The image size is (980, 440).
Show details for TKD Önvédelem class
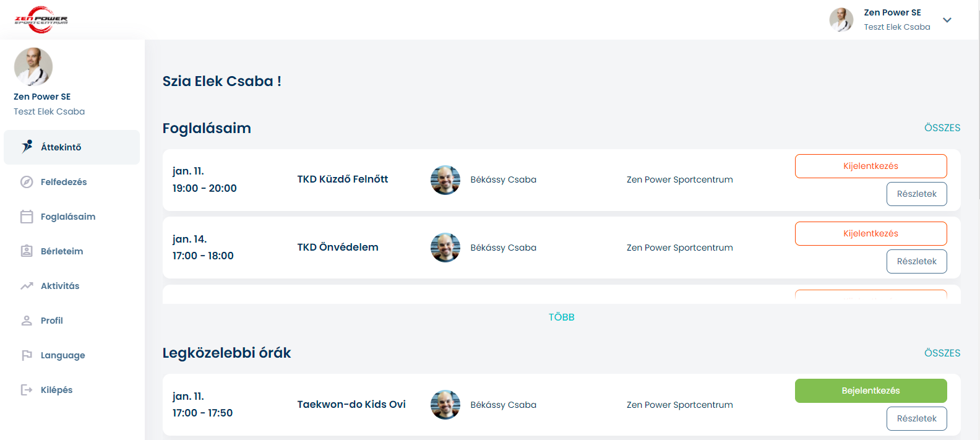pyautogui.click(x=916, y=261)
